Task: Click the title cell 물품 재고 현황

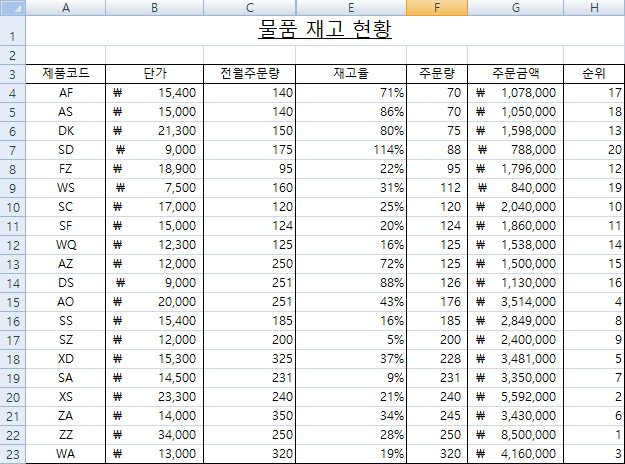Action: click(x=325, y=31)
